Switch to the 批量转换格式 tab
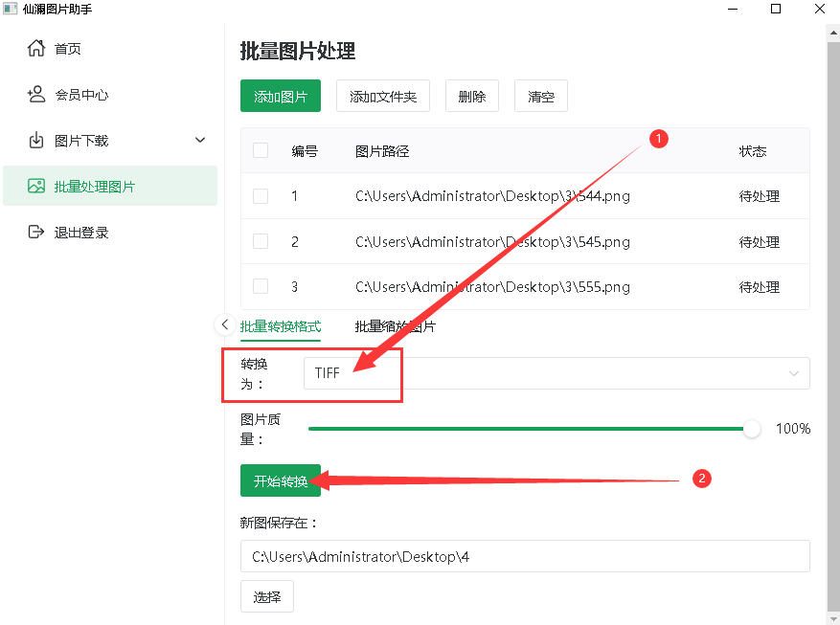This screenshot has height=625, width=840. point(281,325)
